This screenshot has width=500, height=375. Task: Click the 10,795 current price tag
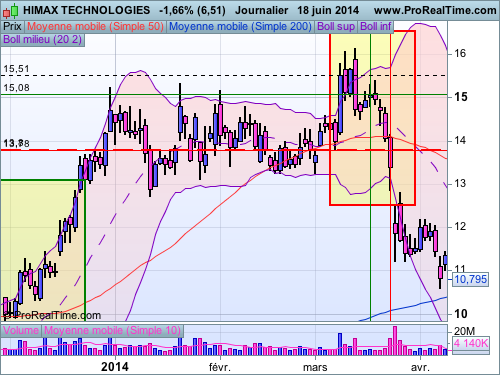471,279
